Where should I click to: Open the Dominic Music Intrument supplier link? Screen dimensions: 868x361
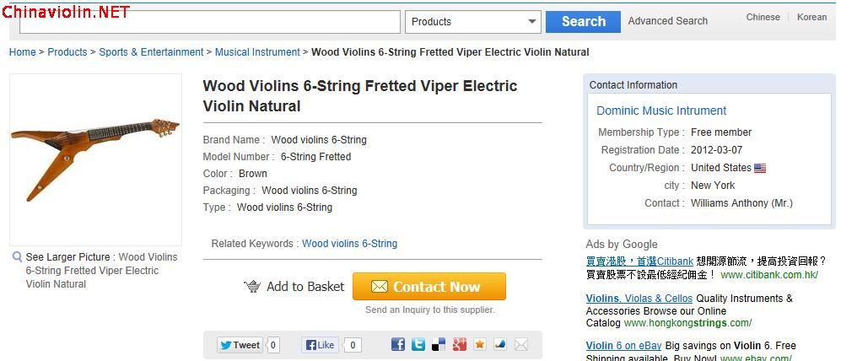coord(661,110)
